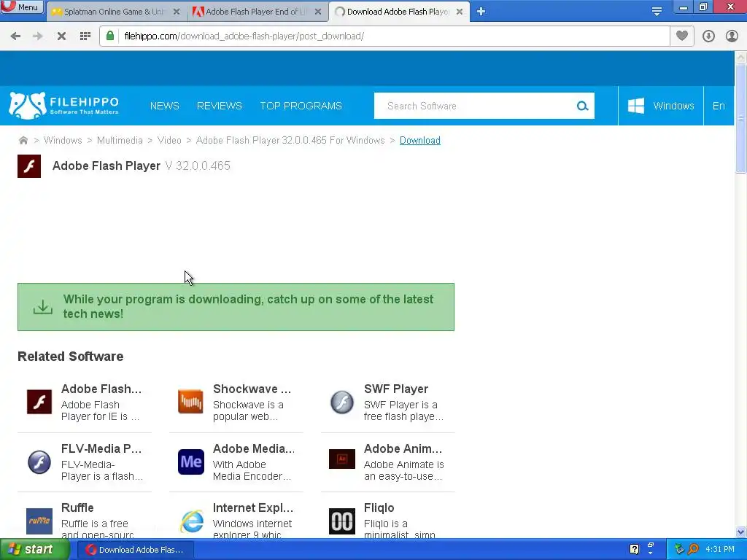Open the Fliqlo clock icon
Image resolution: width=747 pixels, height=560 pixels.
click(x=342, y=521)
